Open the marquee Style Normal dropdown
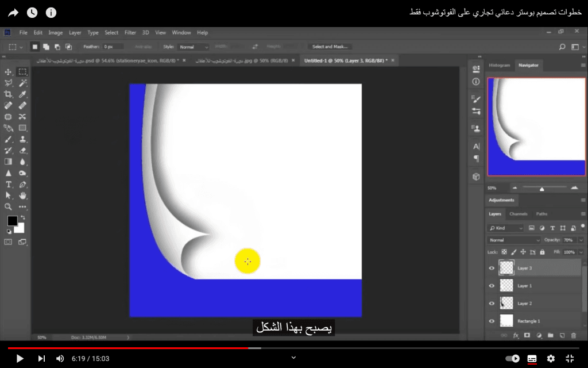Screen dimensions: 588x368 [x=194, y=47]
